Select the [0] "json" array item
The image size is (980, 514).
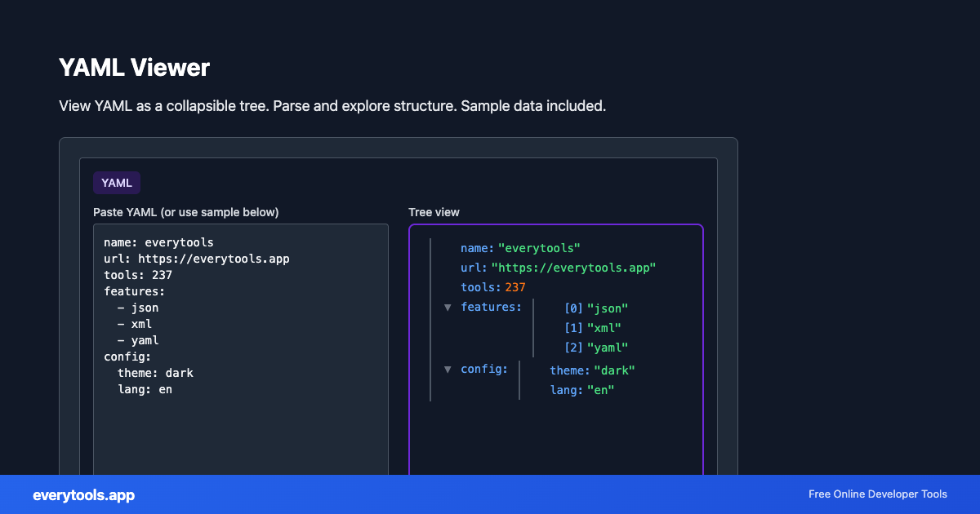595,308
